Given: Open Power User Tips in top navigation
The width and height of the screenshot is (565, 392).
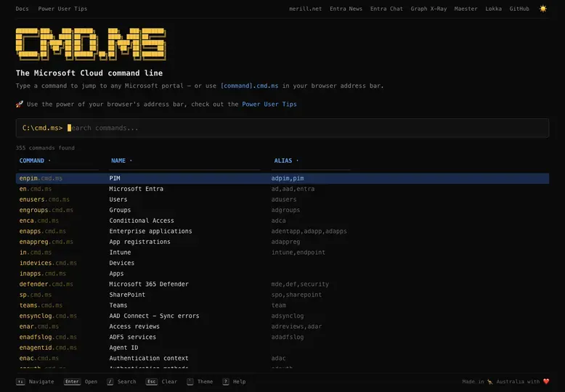Looking at the screenshot, I should (62, 9).
